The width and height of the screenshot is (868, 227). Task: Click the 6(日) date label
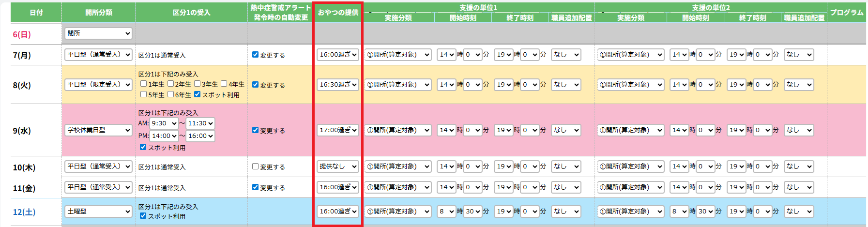22,34
